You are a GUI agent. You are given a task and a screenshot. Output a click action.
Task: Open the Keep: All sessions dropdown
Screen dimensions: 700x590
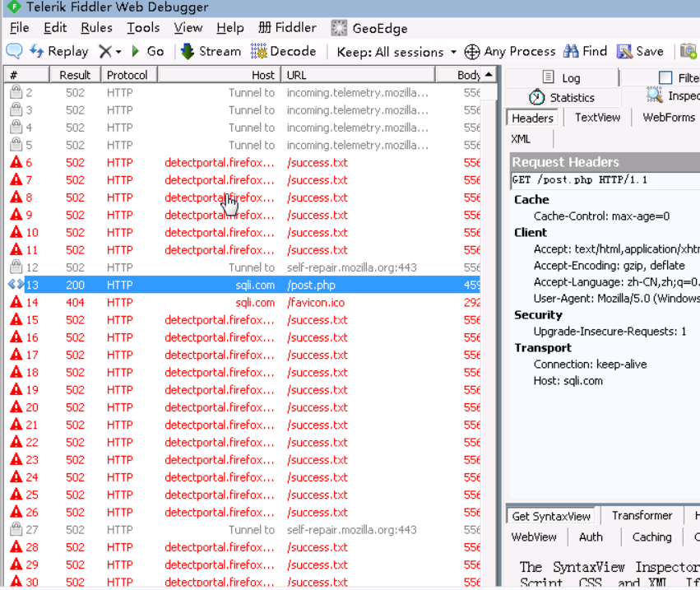tap(396, 52)
